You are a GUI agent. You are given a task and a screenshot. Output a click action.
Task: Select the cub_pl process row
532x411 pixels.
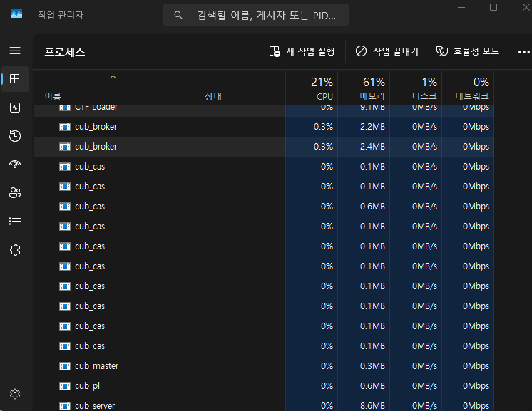[x=264, y=386]
